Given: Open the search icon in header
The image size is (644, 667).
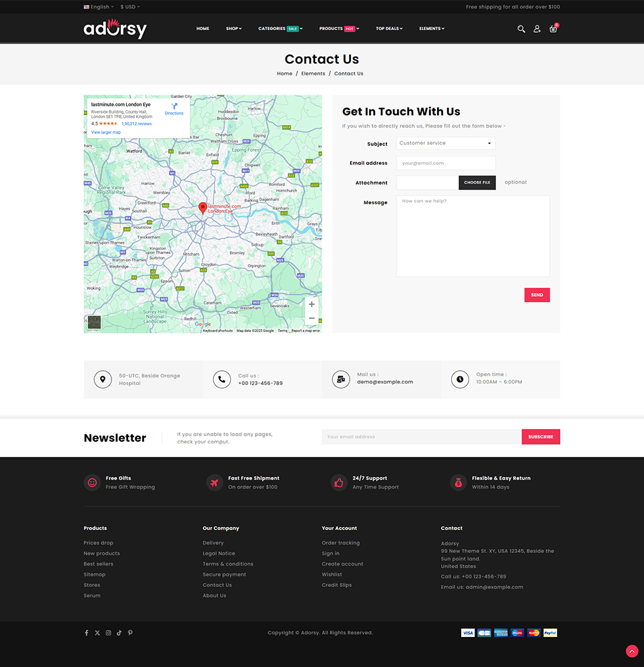Looking at the screenshot, I should 521,29.
